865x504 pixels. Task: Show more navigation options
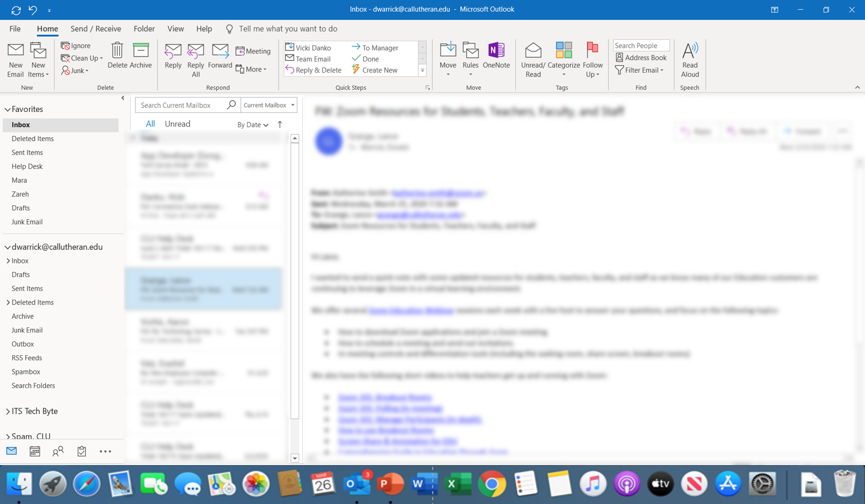tap(105, 452)
